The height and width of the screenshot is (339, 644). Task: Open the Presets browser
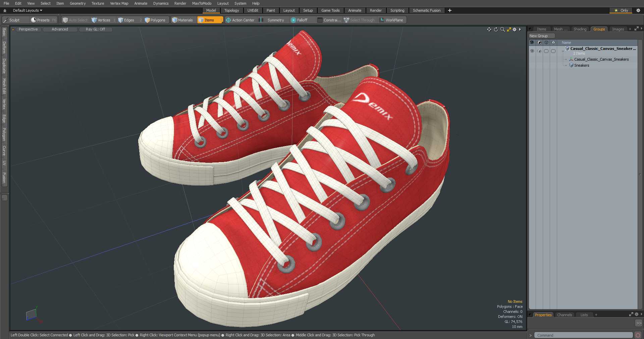click(x=44, y=20)
